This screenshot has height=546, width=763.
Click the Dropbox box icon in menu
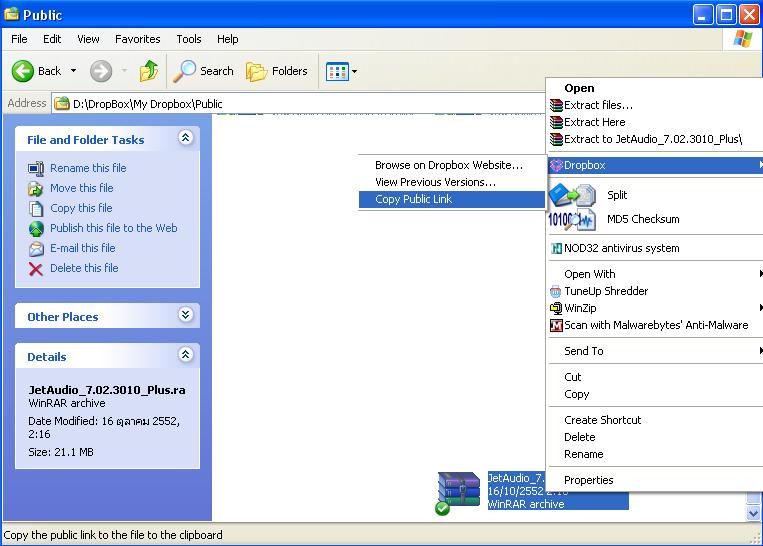pyautogui.click(x=556, y=165)
